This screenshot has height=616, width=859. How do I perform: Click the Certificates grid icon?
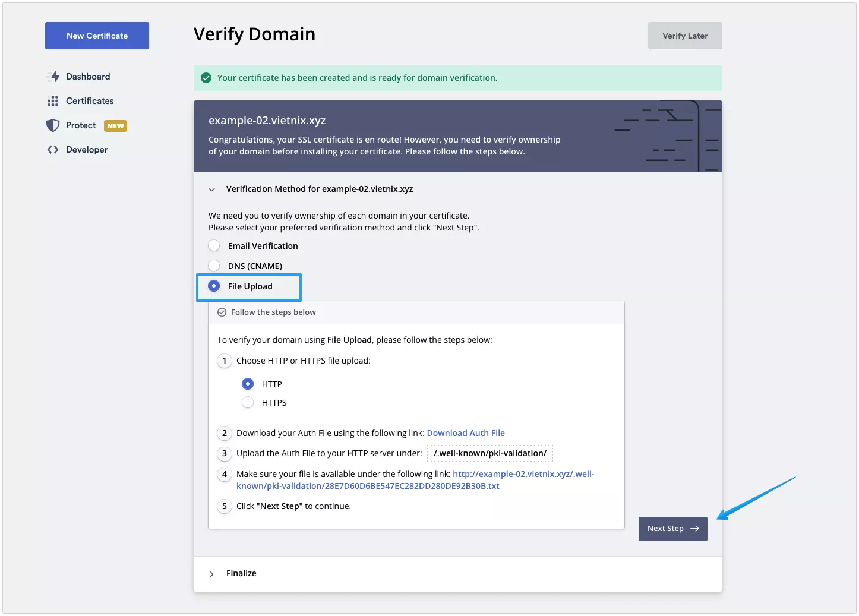pos(53,101)
